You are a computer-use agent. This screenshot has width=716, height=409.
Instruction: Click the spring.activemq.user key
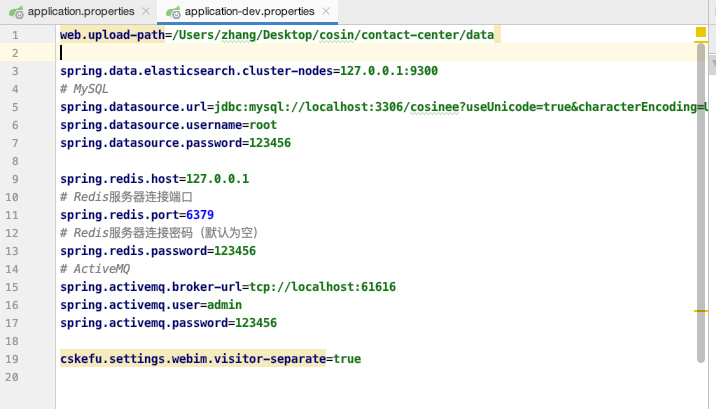coord(130,305)
